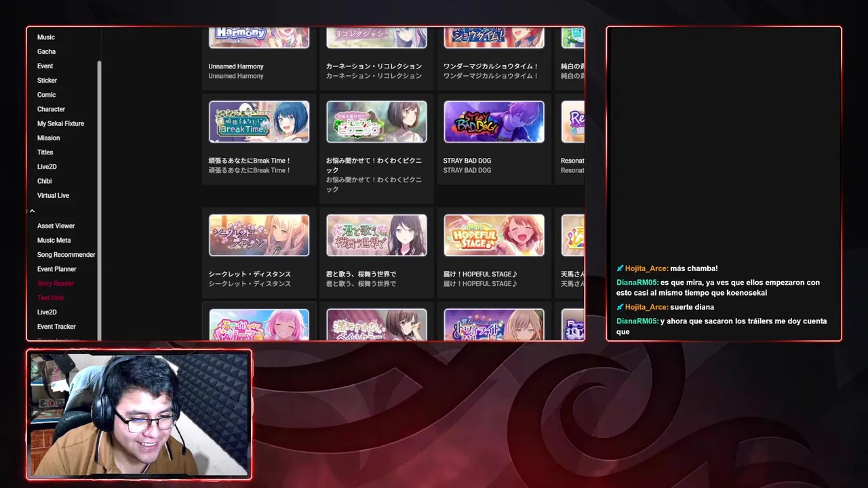Open Song Recommender tool
Image resolution: width=868 pixels, height=488 pixels.
point(66,255)
